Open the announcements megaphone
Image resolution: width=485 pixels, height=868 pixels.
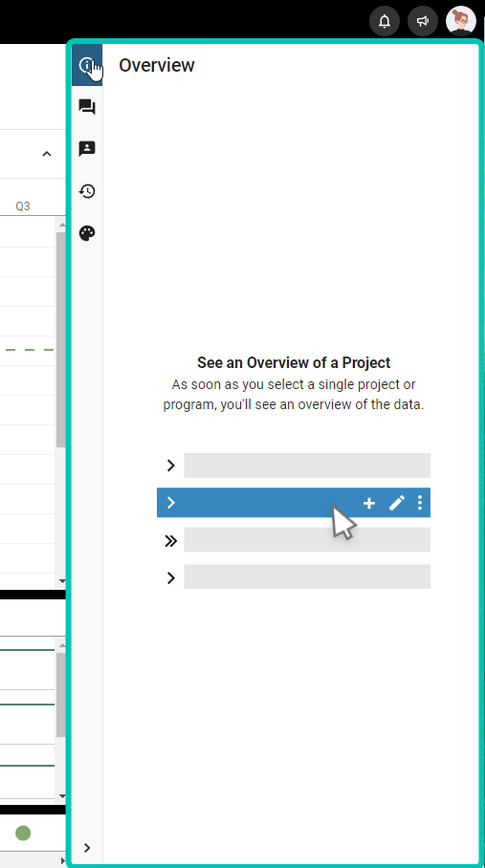click(x=423, y=21)
